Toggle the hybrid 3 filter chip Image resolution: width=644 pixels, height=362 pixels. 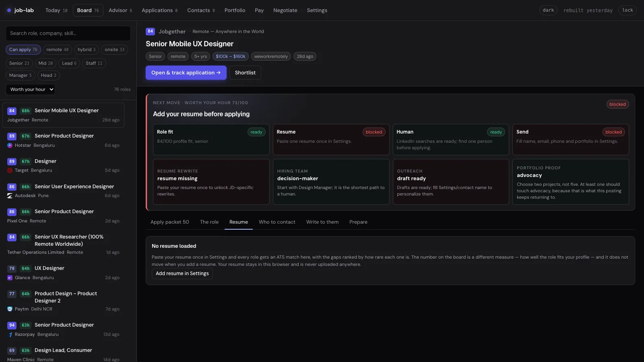point(87,49)
